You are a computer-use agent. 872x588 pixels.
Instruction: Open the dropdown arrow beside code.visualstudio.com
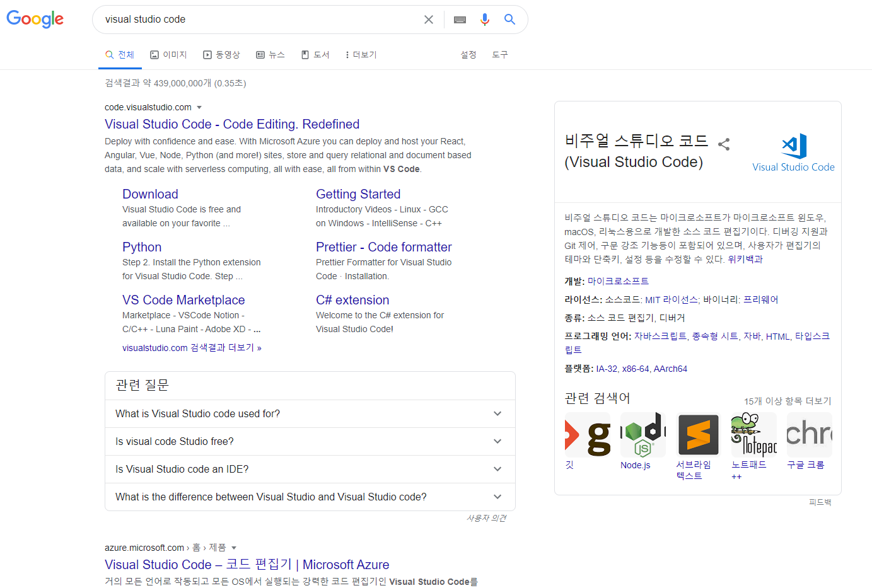(199, 108)
